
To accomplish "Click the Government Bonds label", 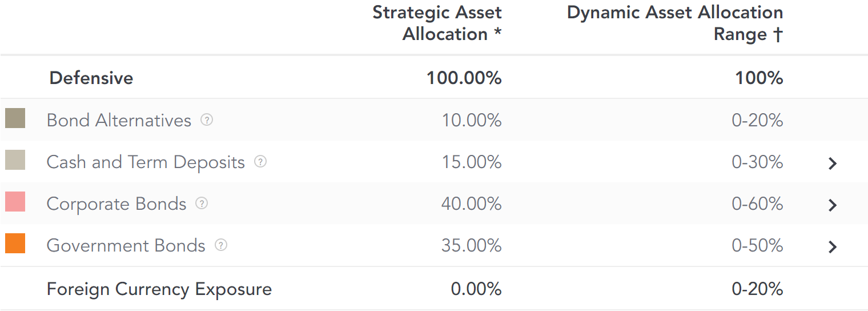I will click(126, 246).
